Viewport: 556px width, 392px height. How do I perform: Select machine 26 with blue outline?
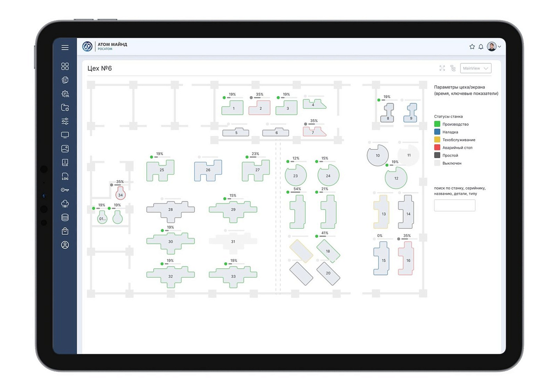(208, 170)
